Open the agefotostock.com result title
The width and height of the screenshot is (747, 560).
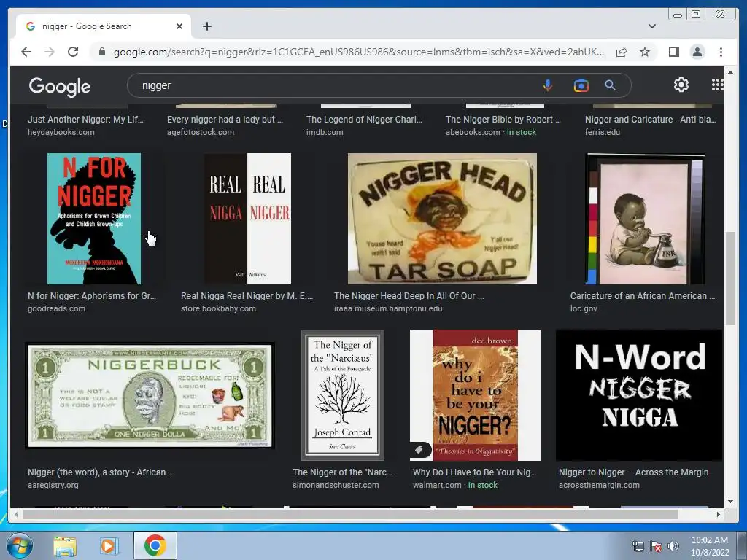(x=225, y=120)
